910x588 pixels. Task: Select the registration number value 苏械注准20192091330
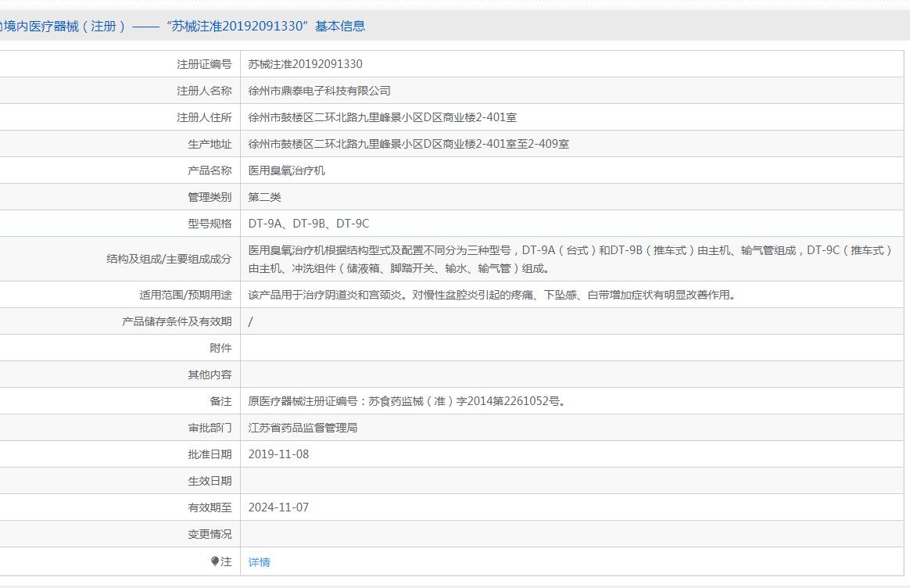click(x=305, y=64)
